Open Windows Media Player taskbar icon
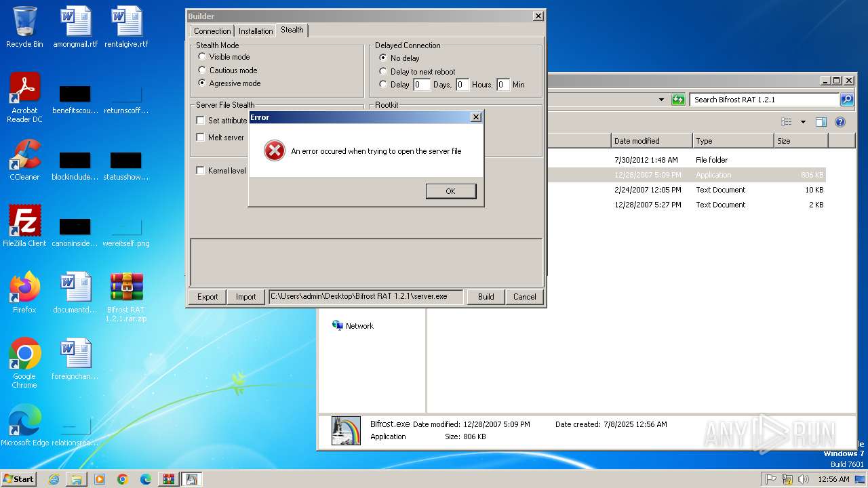The image size is (868, 488). [100, 479]
